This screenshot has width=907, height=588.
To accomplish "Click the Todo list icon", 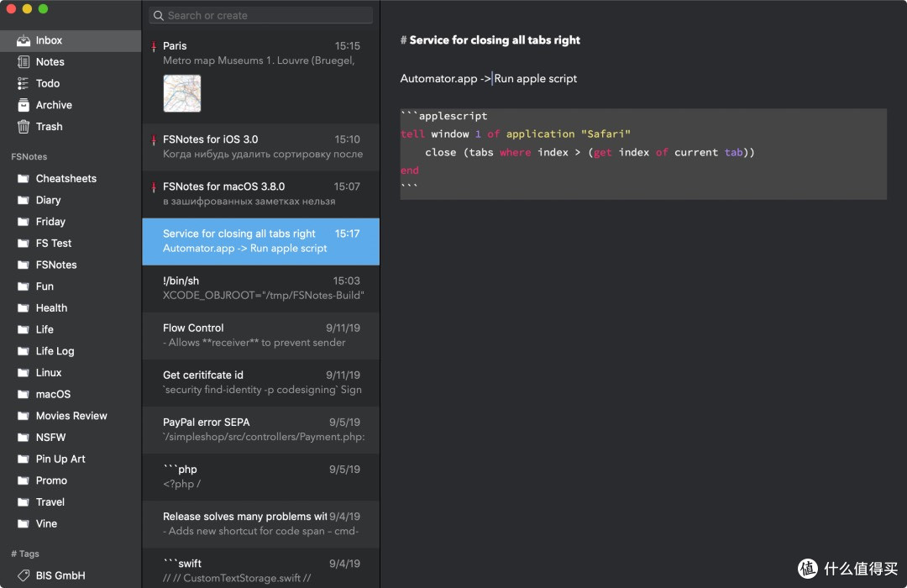I will point(24,83).
